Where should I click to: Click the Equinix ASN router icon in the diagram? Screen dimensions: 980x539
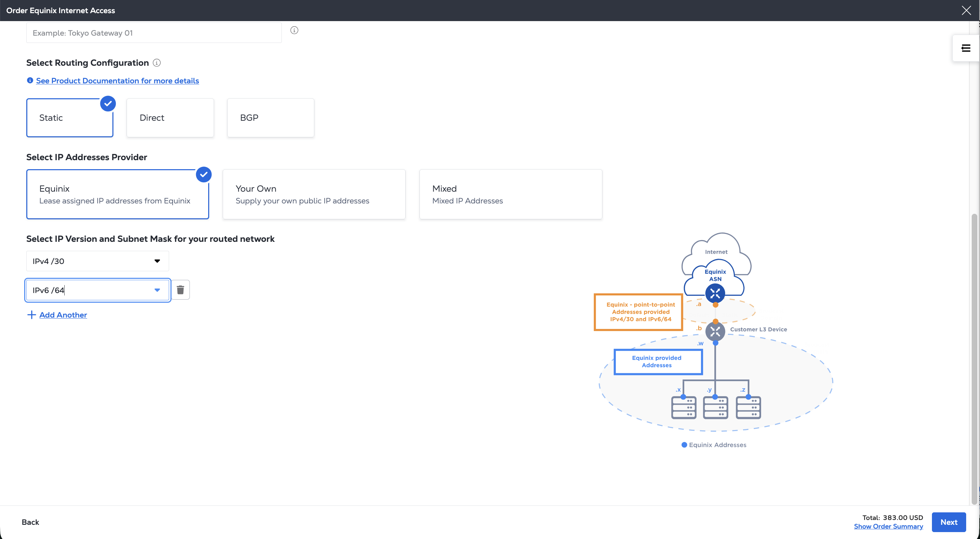pos(715,293)
